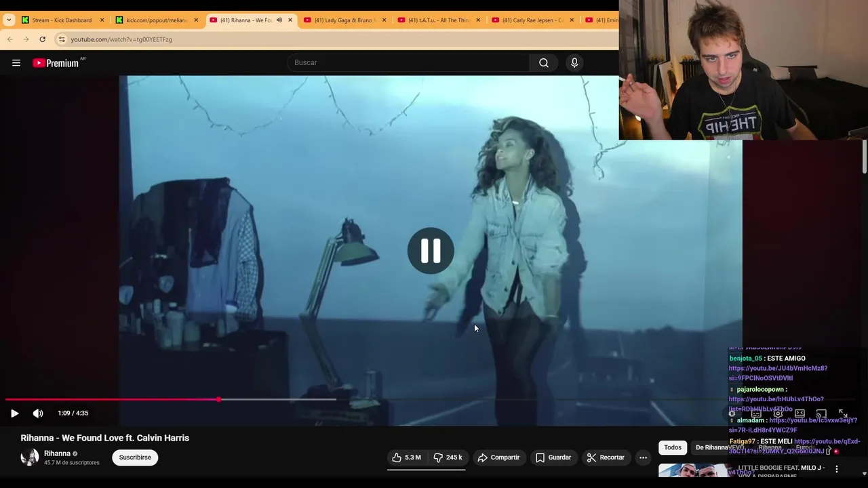Click the page vertical scrollbar thumb
868x488 pixels.
point(865,157)
